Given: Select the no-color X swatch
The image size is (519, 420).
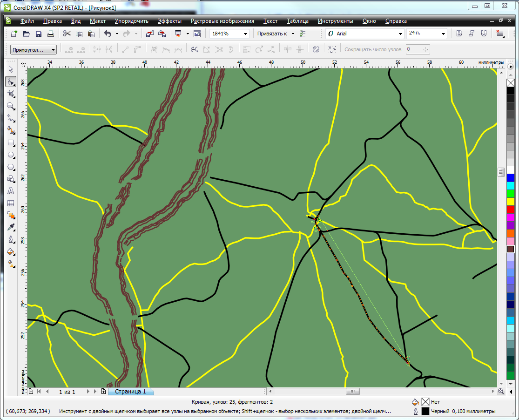Looking at the screenshot, I should click(511, 82).
